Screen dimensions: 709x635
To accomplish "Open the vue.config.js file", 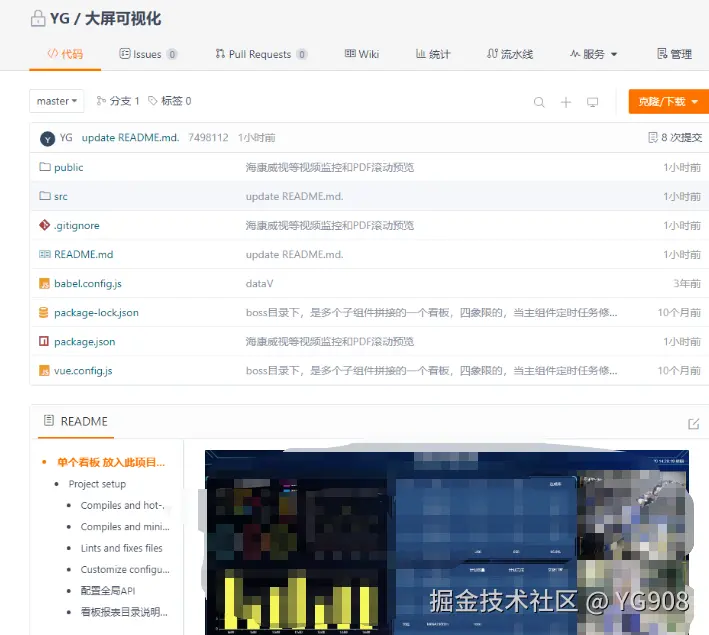I will coord(83,370).
